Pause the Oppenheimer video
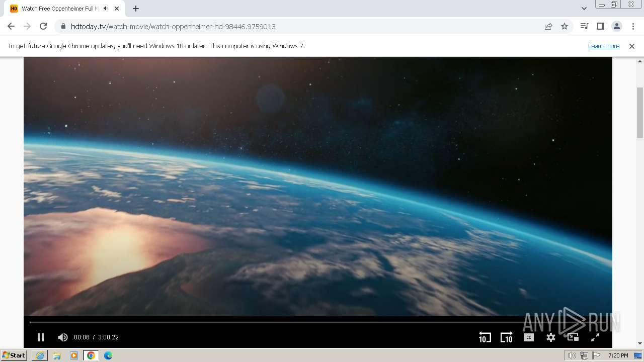The image size is (644, 362). 41,337
